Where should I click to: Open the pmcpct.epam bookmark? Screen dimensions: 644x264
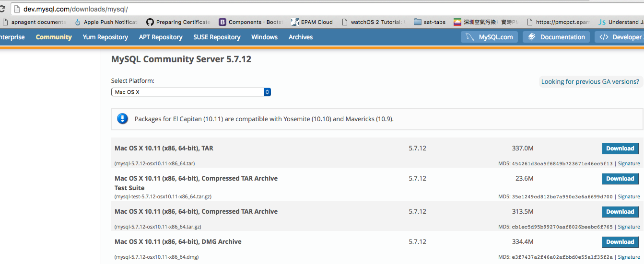click(x=559, y=22)
